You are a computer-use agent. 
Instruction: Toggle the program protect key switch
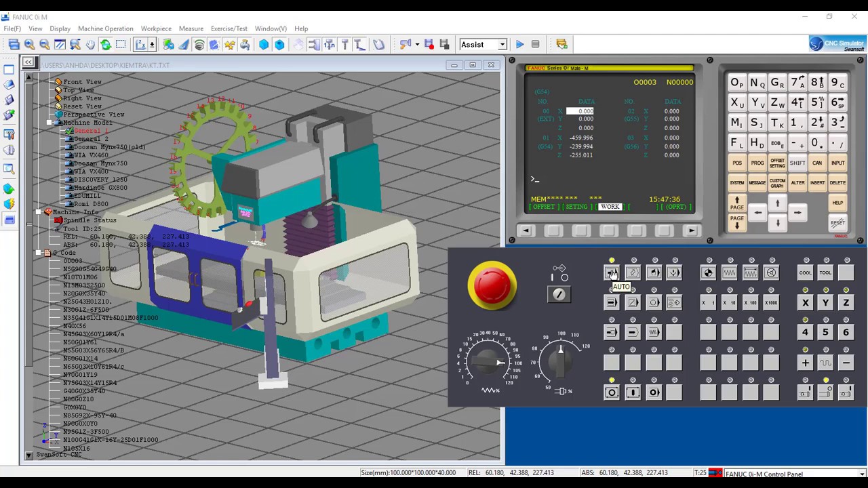pos(559,293)
